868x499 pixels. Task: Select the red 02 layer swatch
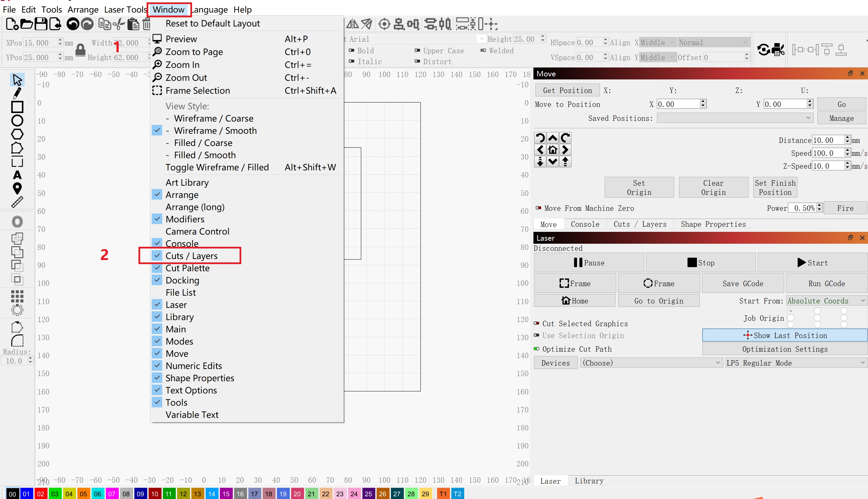40,494
